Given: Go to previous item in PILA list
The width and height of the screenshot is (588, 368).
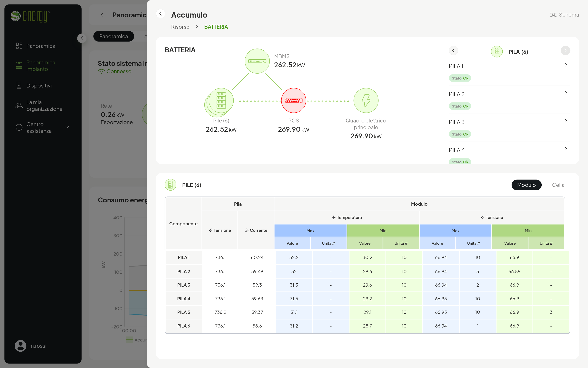Looking at the screenshot, I should click(x=453, y=50).
